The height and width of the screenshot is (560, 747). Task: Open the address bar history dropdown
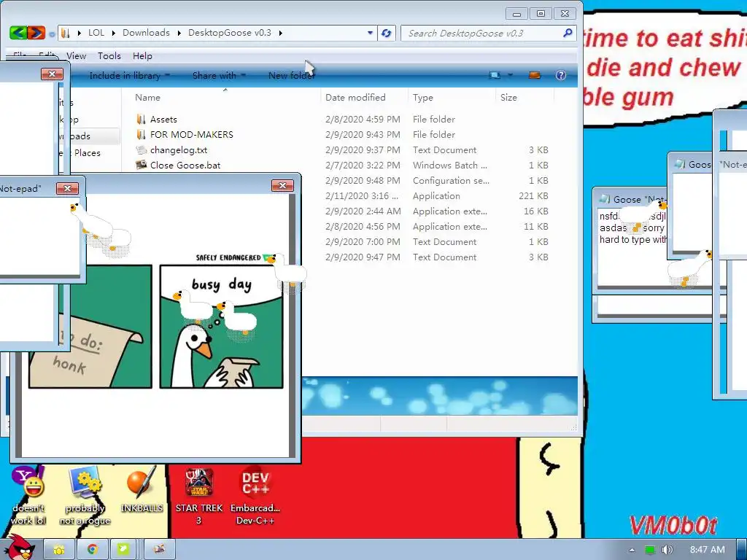click(x=370, y=33)
